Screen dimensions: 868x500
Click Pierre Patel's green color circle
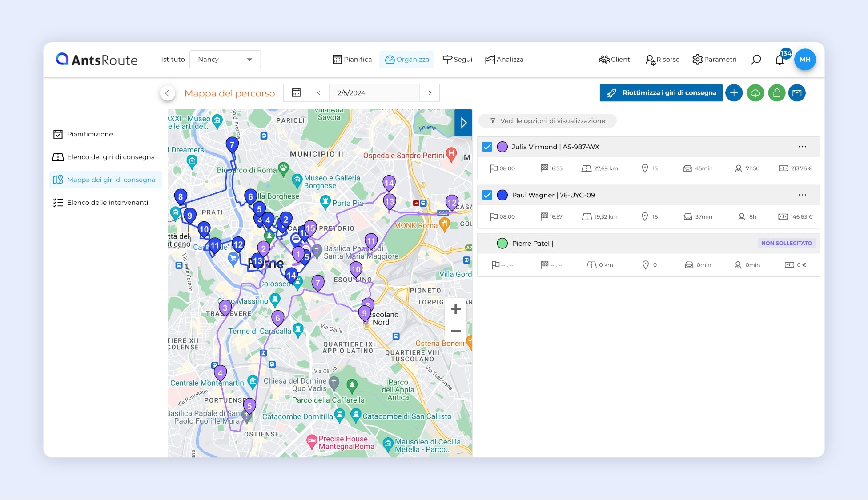click(502, 244)
